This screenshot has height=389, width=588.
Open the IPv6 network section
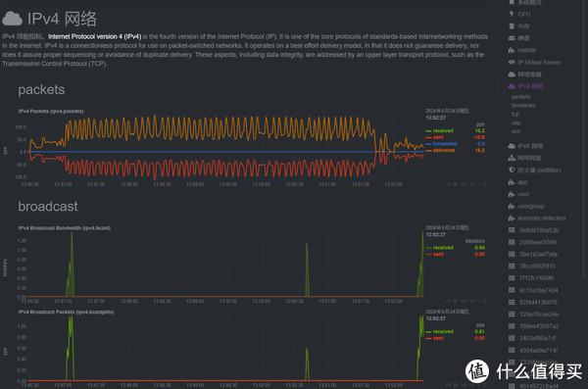pyautogui.click(x=530, y=146)
